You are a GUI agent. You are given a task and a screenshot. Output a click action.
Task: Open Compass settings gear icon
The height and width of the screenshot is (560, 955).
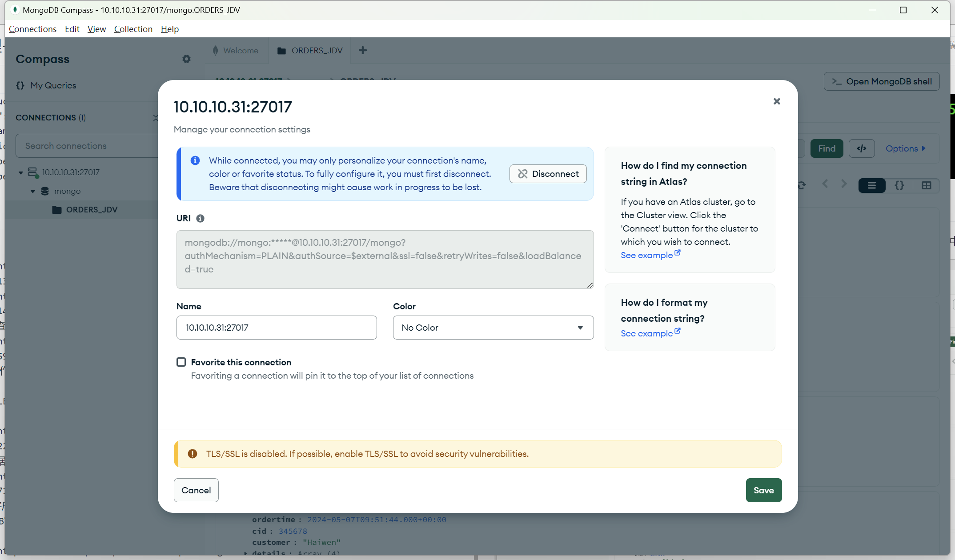tap(187, 59)
